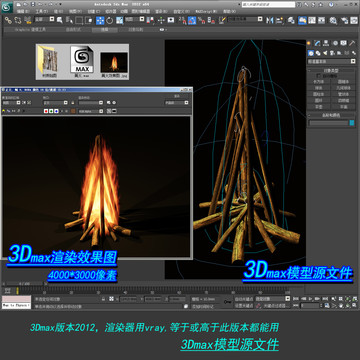This screenshot has height=360, width=360.
Task: Open the Render Preset dropdown
Action: (x=91, y=103)
